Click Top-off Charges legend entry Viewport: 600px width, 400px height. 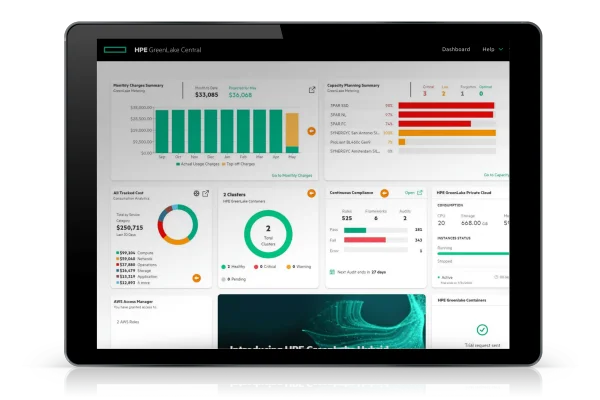point(238,164)
